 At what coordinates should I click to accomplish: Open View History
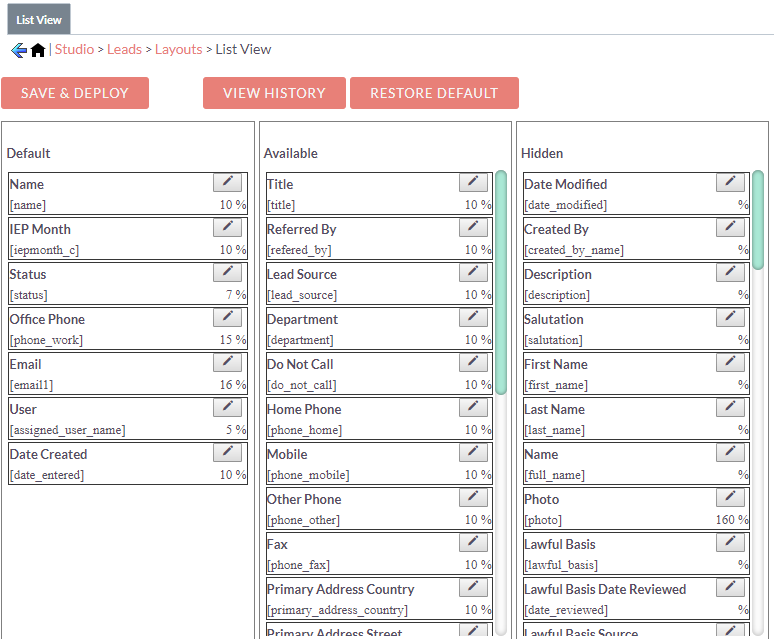[x=274, y=93]
